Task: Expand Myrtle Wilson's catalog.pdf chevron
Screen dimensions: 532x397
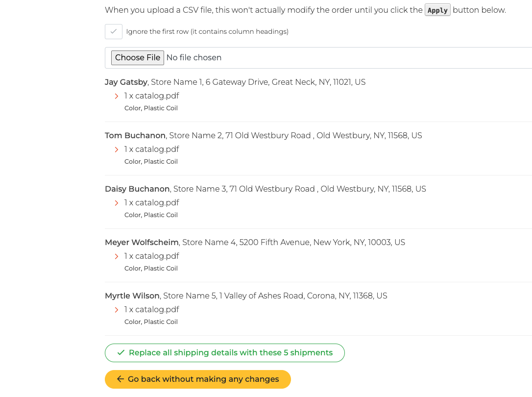Action: [117, 310]
